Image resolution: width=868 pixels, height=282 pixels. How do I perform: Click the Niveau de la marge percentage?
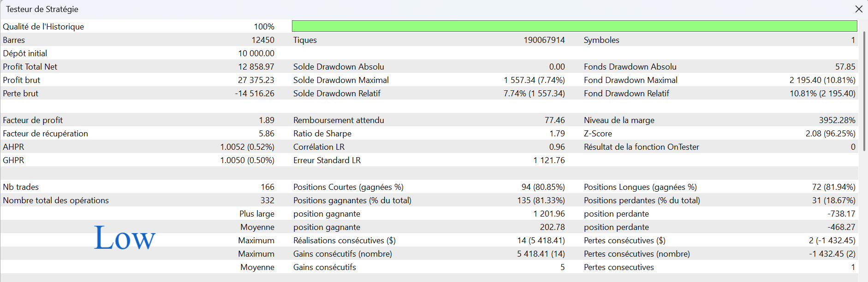[x=837, y=120]
